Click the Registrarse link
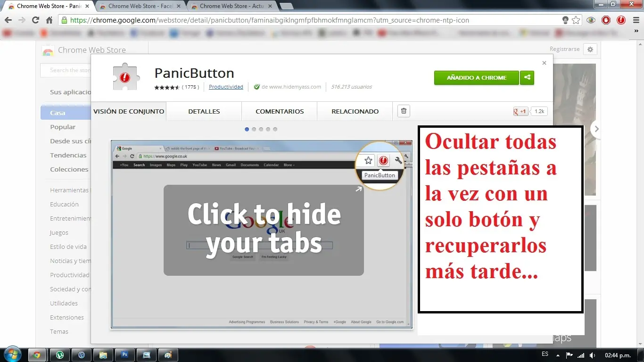The height and width of the screenshot is (362, 644). tap(564, 49)
